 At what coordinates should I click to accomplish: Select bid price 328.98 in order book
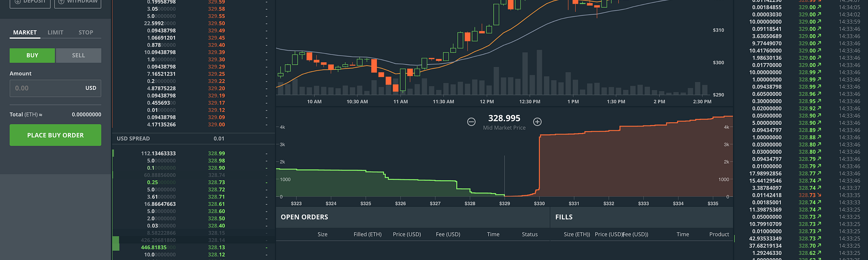pyautogui.click(x=216, y=160)
